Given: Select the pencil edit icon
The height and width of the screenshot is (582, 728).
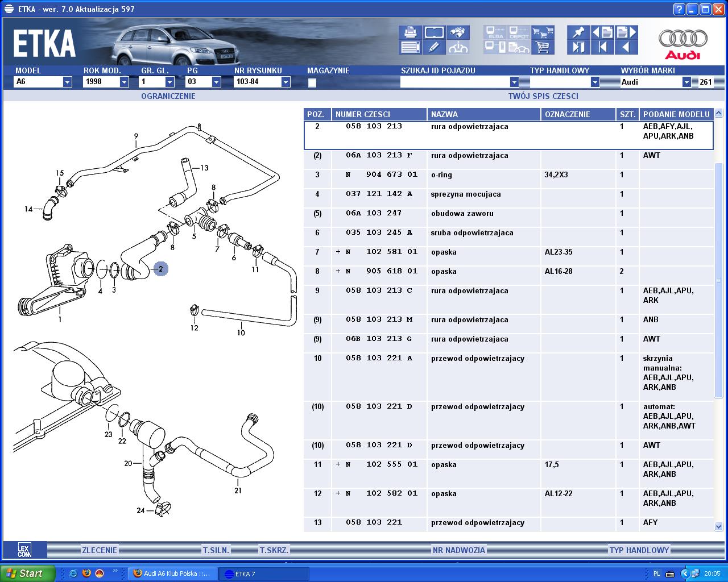Looking at the screenshot, I should [x=434, y=47].
